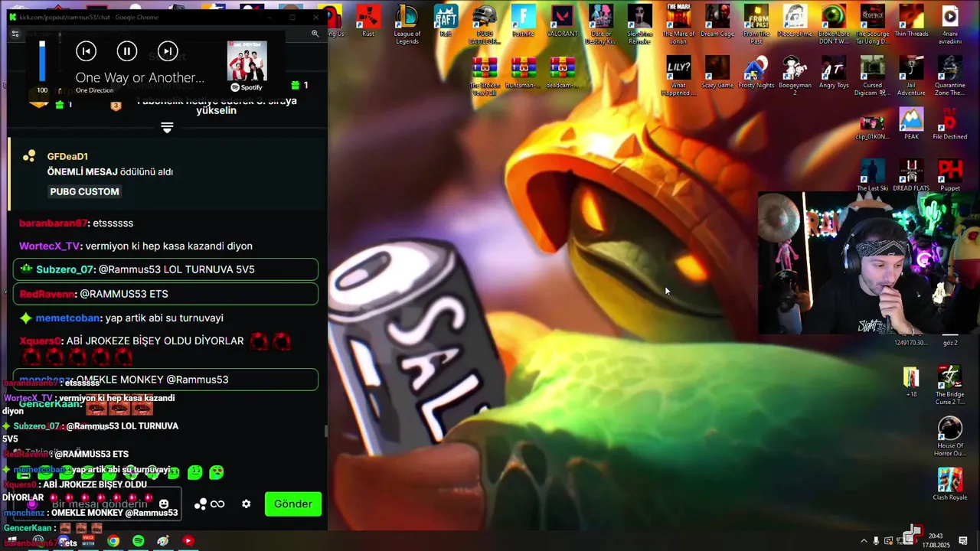
Task: Open the red YouTube-style taskbar app
Action: coord(188,541)
